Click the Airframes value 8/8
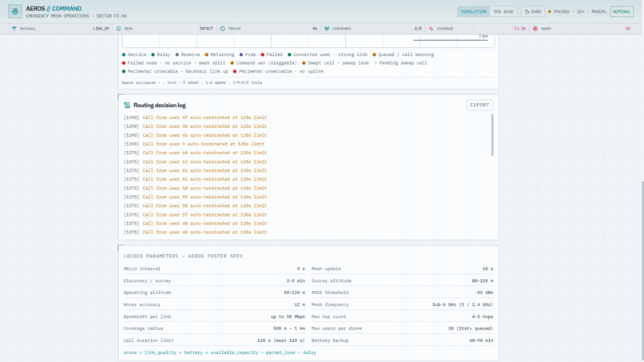644x362 pixels. coord(418,29)
